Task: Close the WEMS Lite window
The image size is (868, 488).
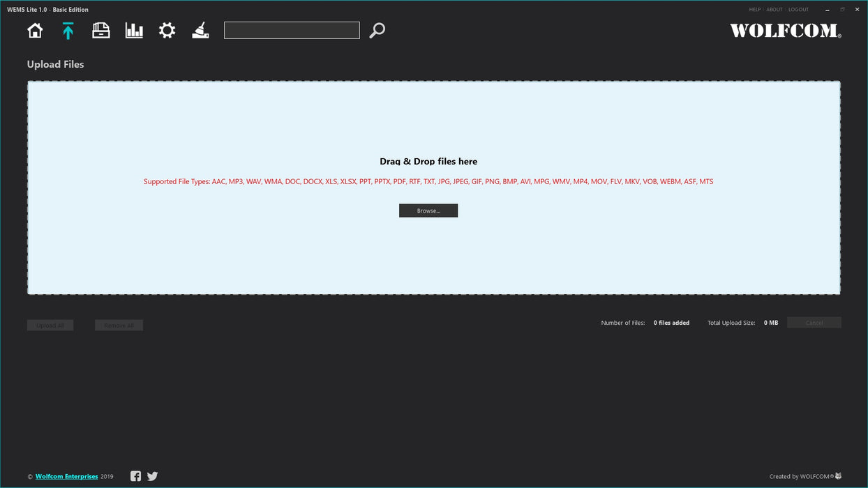Action: 858,10
